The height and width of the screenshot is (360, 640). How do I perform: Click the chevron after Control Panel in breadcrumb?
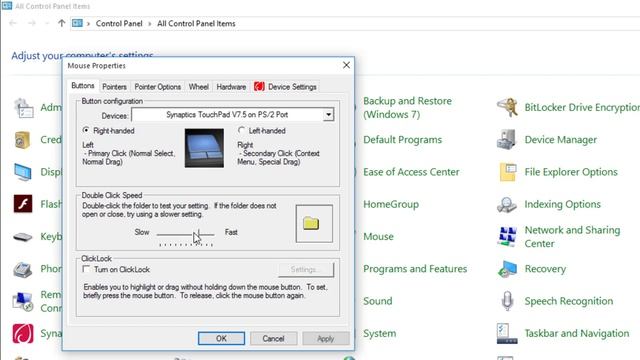pyautogui.click(x=150, y=24)
